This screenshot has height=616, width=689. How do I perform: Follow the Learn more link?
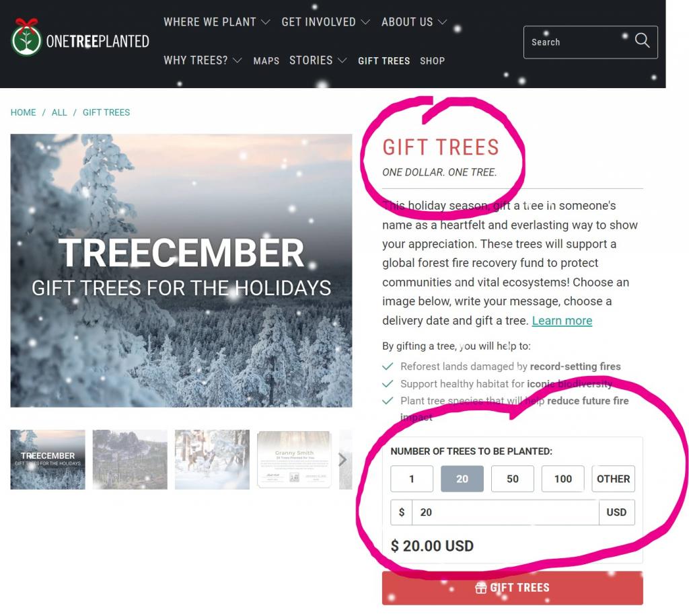562,321
